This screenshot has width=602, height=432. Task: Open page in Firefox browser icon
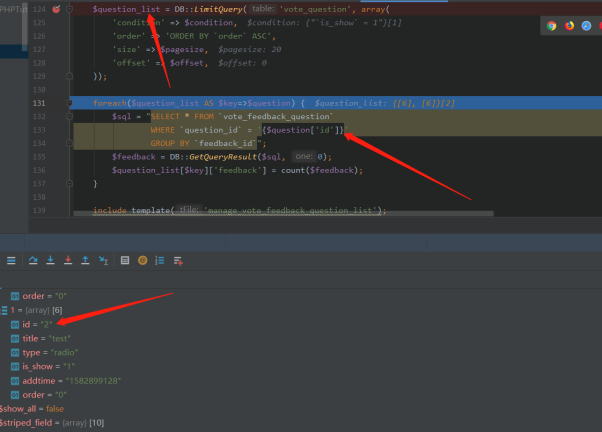click(x=569, y=26)
